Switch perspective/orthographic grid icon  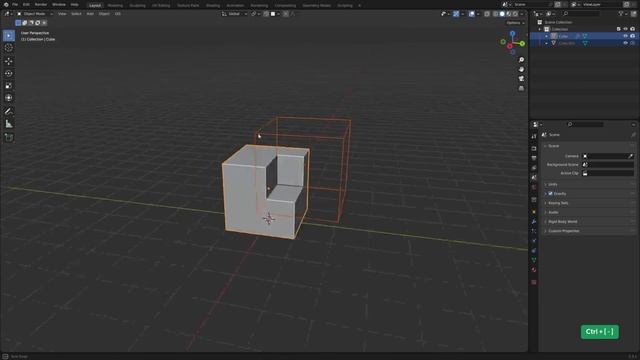click(x=521, y=88)
